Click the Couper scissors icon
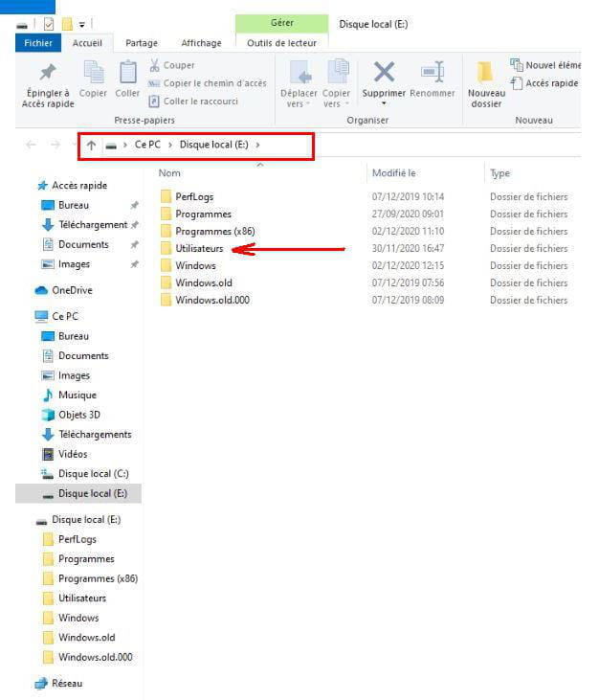Image resolution: width=599 pixels, height=700 pixels. [x=154, y=65]
